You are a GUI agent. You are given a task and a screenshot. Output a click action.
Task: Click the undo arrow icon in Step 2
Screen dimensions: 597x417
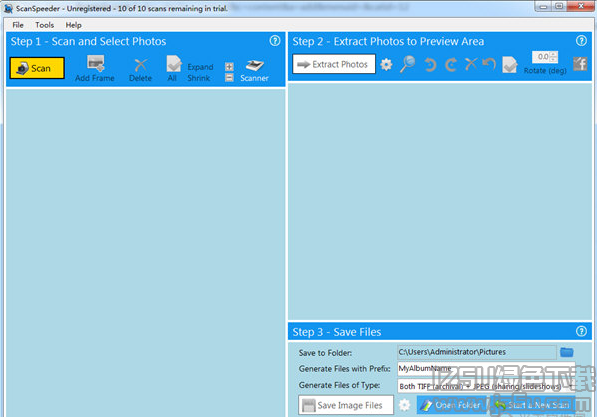[489, 64]
